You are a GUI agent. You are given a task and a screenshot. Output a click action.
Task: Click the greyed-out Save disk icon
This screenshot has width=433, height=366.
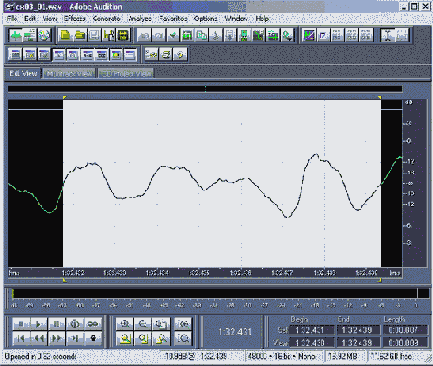[x=94, y=35]
